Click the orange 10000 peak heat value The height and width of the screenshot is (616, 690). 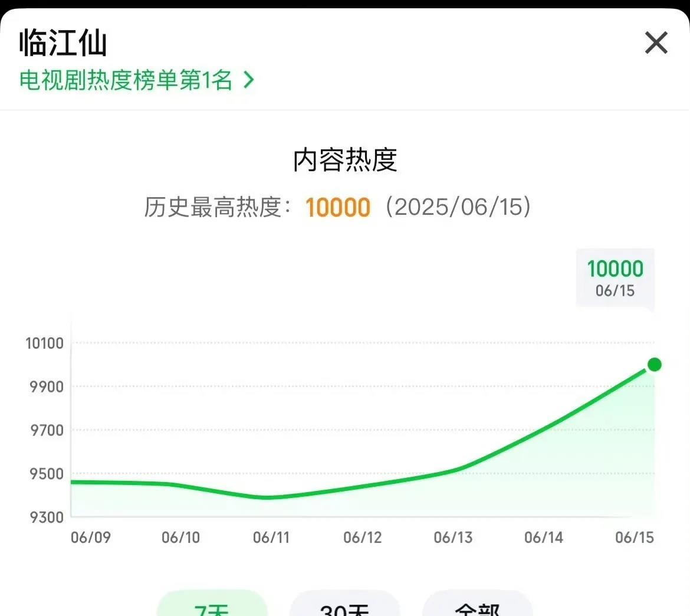[338, 207]
